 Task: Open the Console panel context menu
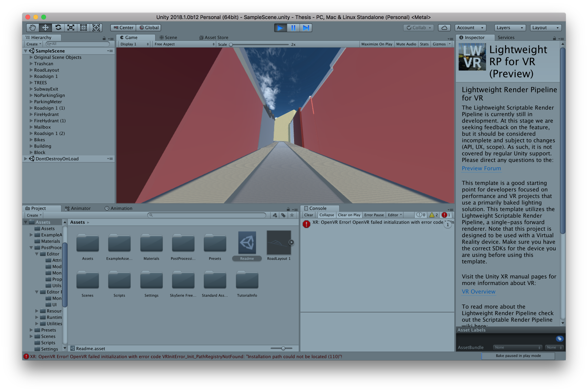pyautogui.click(x=450, y=209)
